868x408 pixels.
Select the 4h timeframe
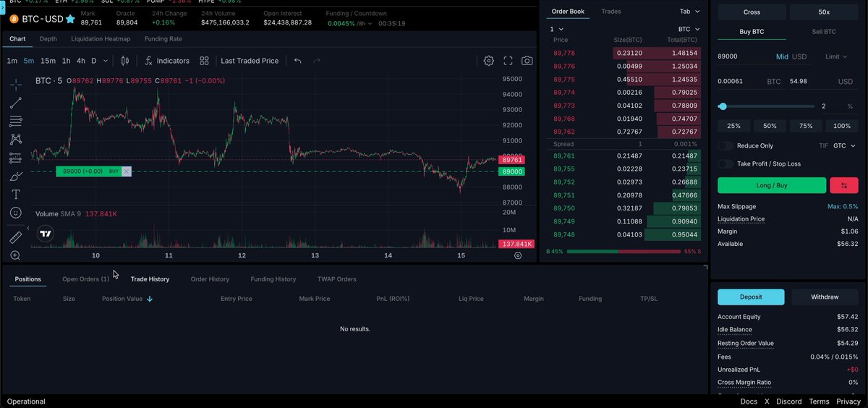point(80,61)
